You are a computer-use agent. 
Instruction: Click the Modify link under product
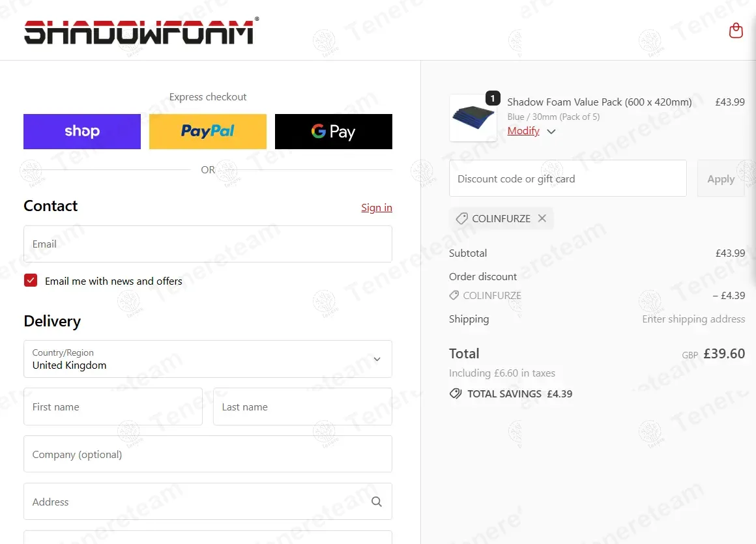click(x=523, y=131)
